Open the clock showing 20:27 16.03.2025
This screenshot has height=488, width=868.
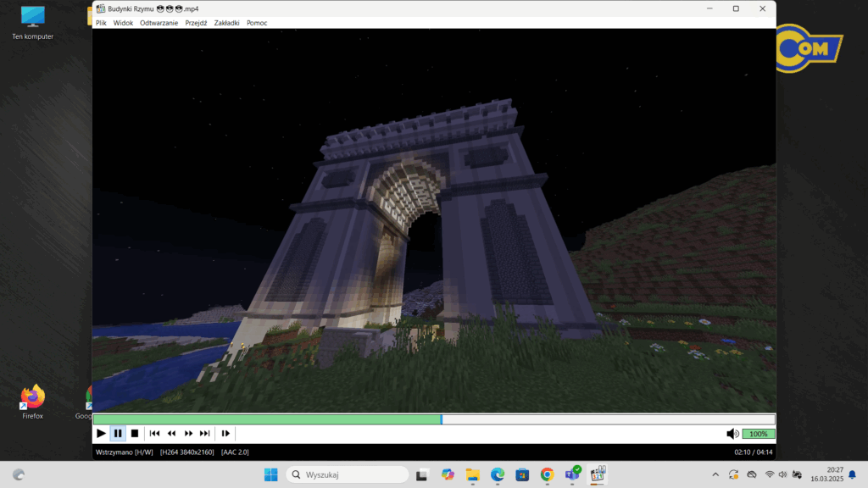click(826, 474)
